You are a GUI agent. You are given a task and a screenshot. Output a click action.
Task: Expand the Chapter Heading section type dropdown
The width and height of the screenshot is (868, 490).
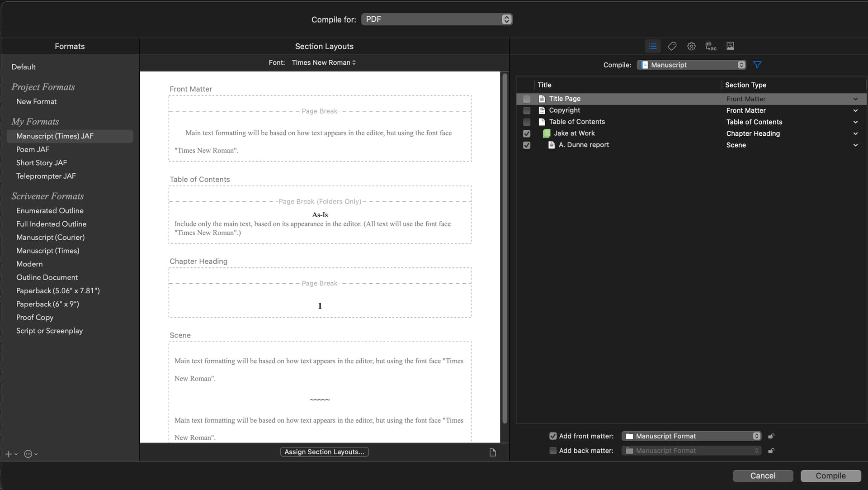click(855, 133)
